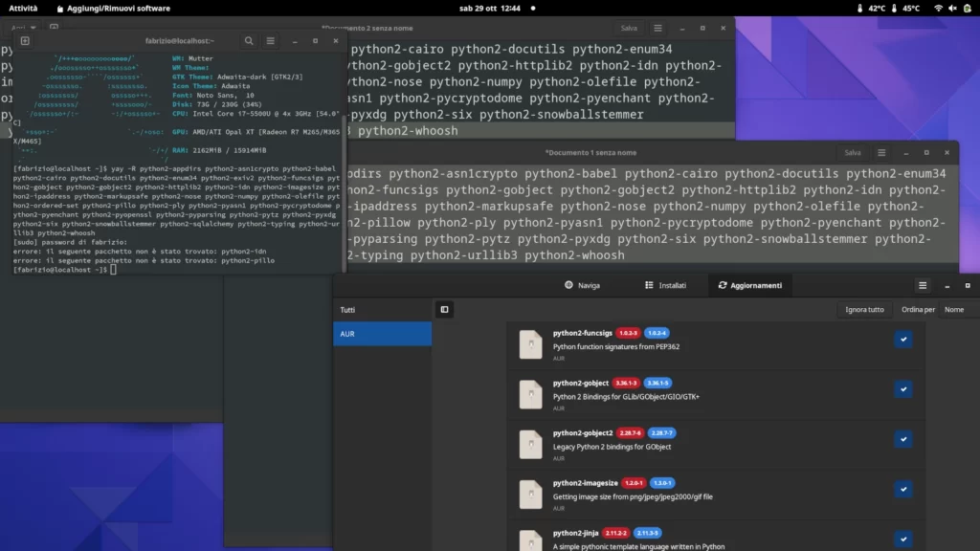Click the 2.28.7-7 new version badge
980x551 pixels.
point(662,433)
